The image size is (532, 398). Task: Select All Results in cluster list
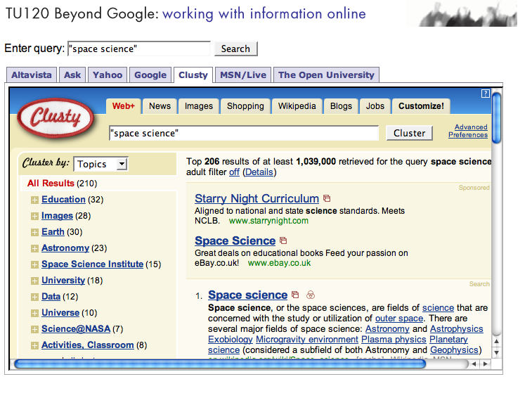coord(51,184)
